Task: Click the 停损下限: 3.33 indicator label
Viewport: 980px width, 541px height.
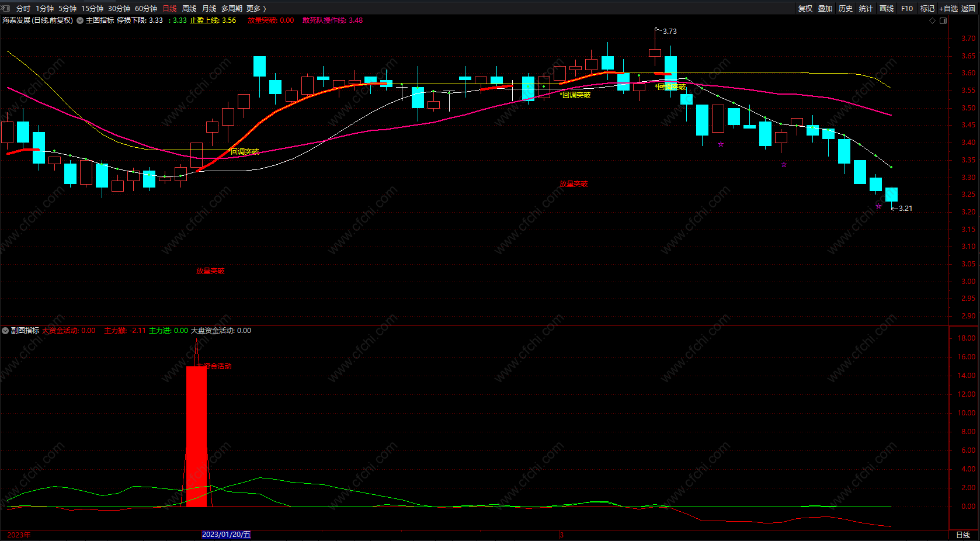Action: point(140,20)
